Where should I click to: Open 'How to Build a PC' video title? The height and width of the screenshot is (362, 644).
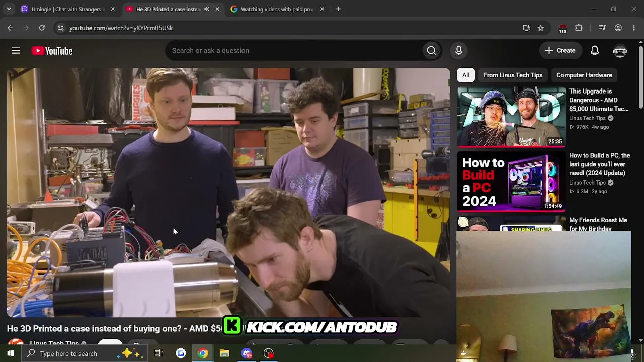coord(600,164)
